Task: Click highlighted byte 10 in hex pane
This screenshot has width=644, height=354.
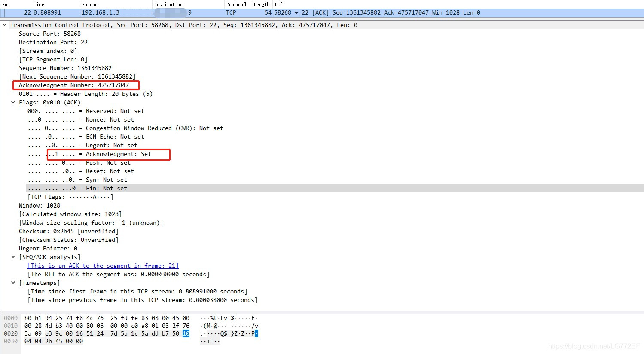Action: pos(186,333)
